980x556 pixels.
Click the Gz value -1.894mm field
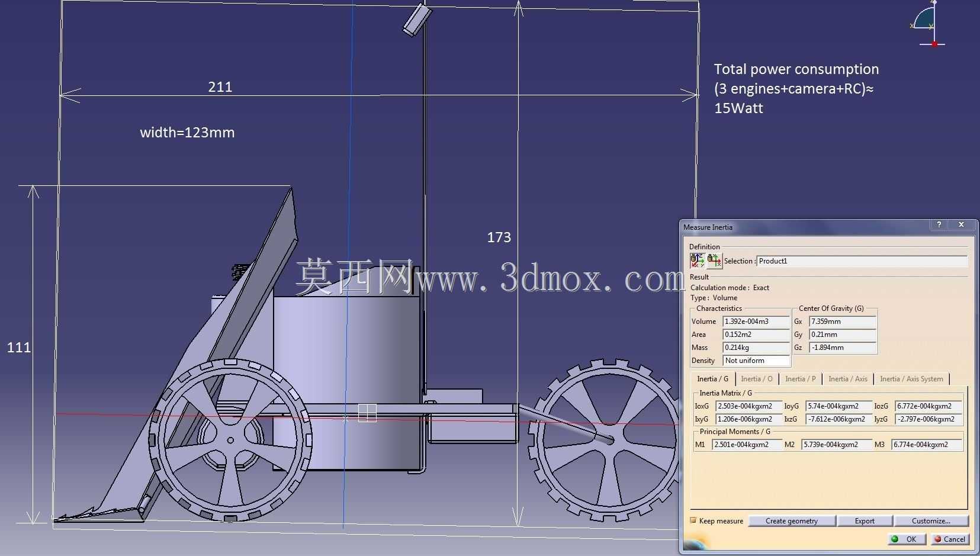point(842,348)
